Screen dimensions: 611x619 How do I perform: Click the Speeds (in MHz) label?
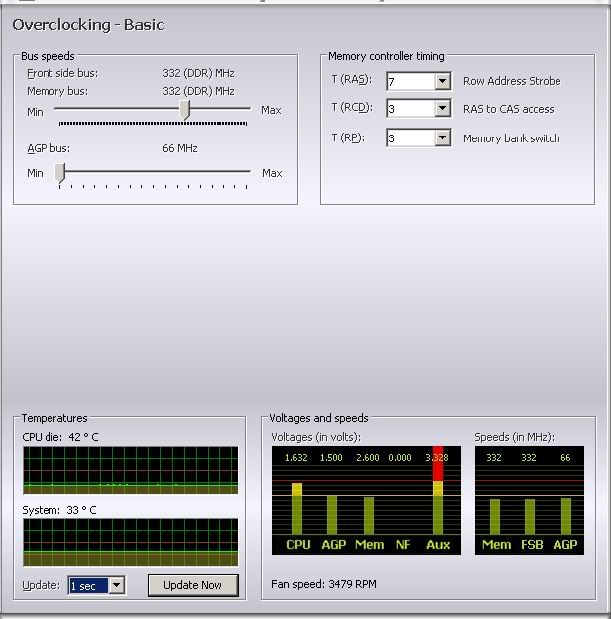[514, 437]
